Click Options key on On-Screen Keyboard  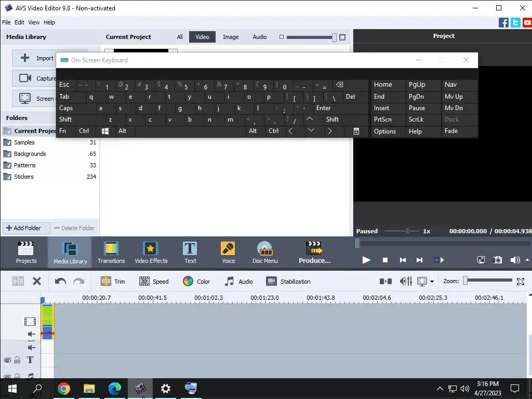(388, 131)
